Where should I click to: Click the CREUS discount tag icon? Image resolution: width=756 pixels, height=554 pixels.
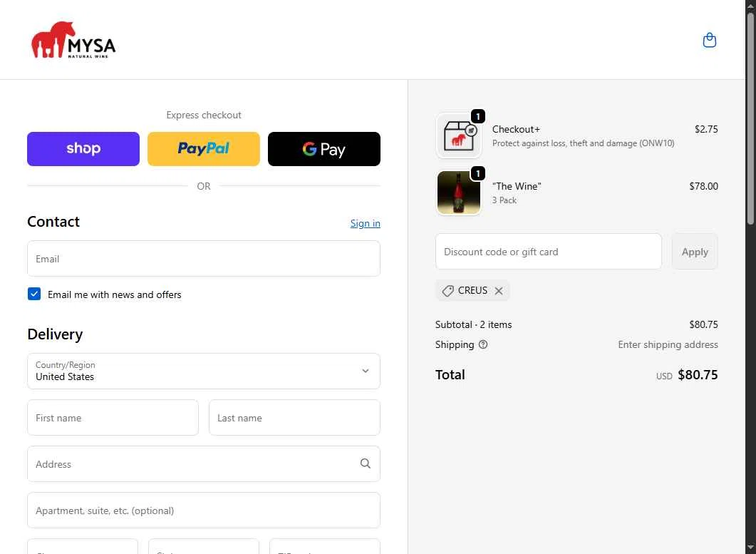448,291
